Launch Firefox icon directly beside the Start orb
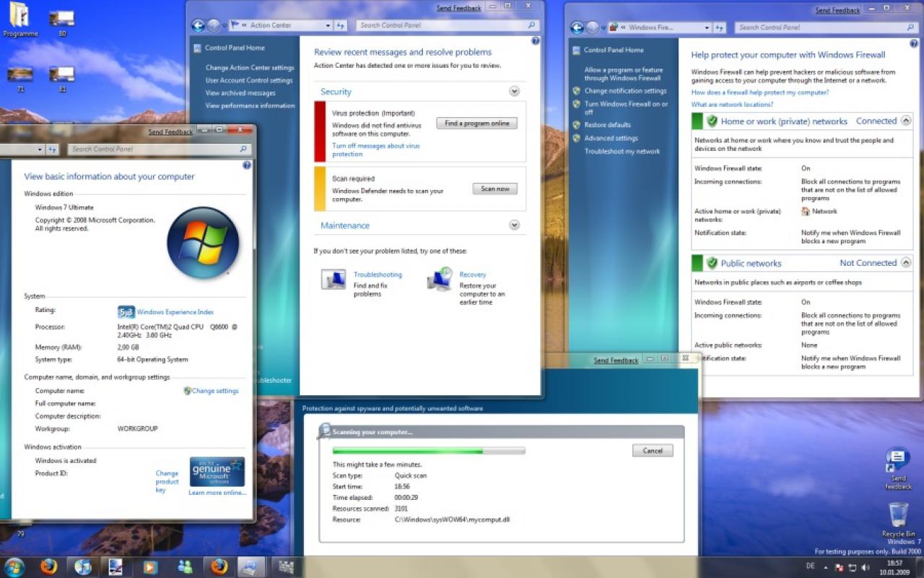The height and width of the screenshot is (578, 924). [x=49, y=566]
